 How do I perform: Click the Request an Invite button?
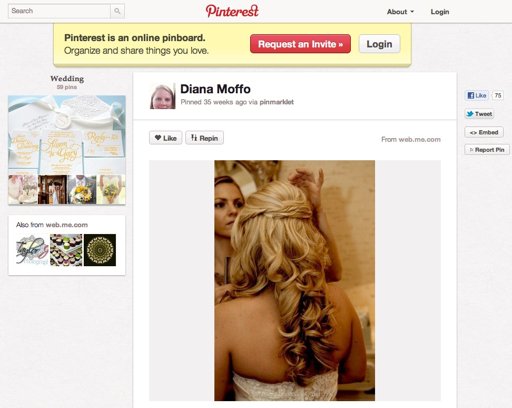[x=300, y=44]
